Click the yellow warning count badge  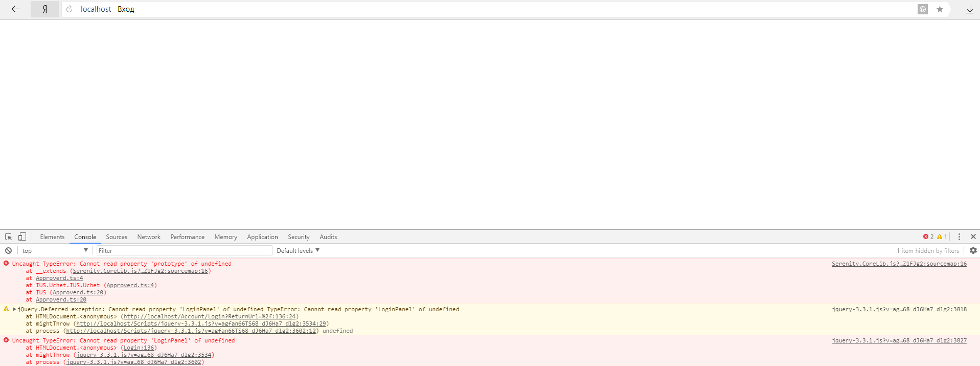pos(942,237)
